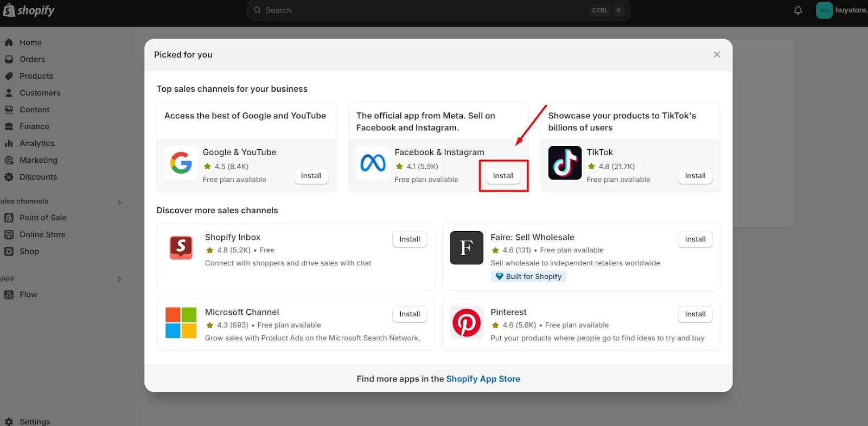The image size is (868, 426).
Task: Click the Products tag icon
Action: point(9,76)
